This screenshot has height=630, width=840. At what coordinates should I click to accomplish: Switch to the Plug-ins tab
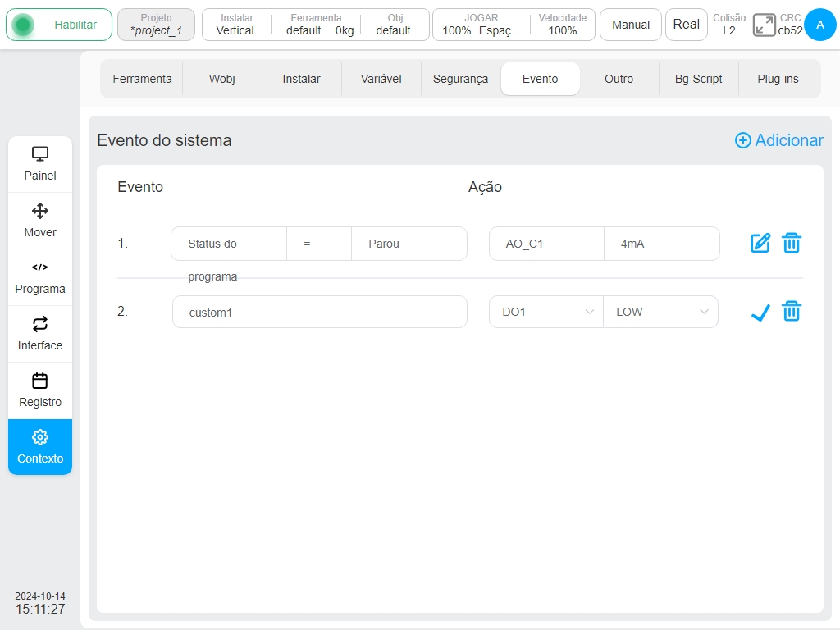pyautogui.click(x=778, y=79)
